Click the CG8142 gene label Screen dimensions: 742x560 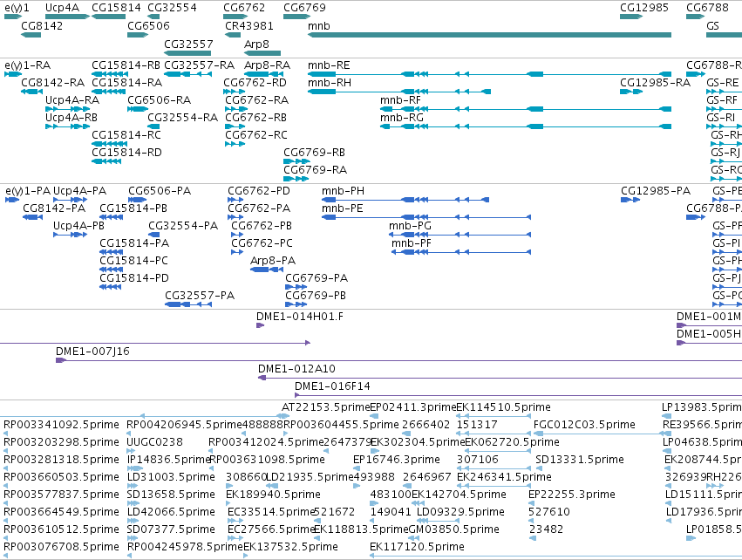point(42,25)
